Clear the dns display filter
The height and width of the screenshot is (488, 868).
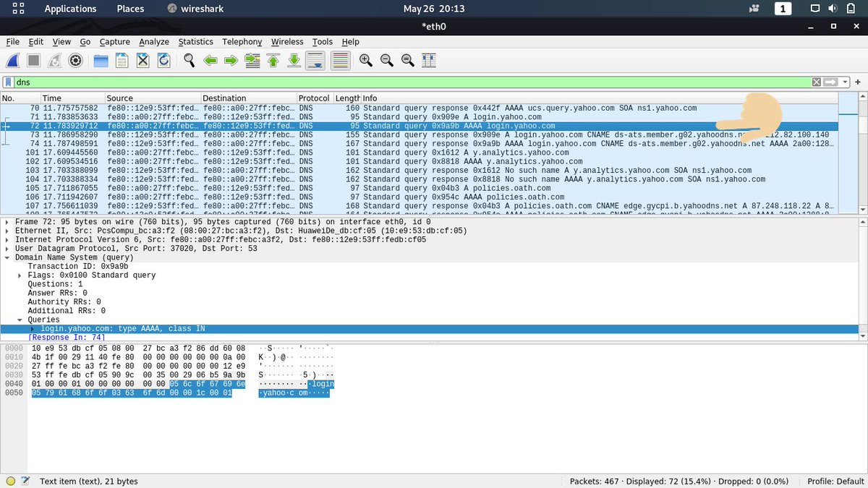point(817,82)
